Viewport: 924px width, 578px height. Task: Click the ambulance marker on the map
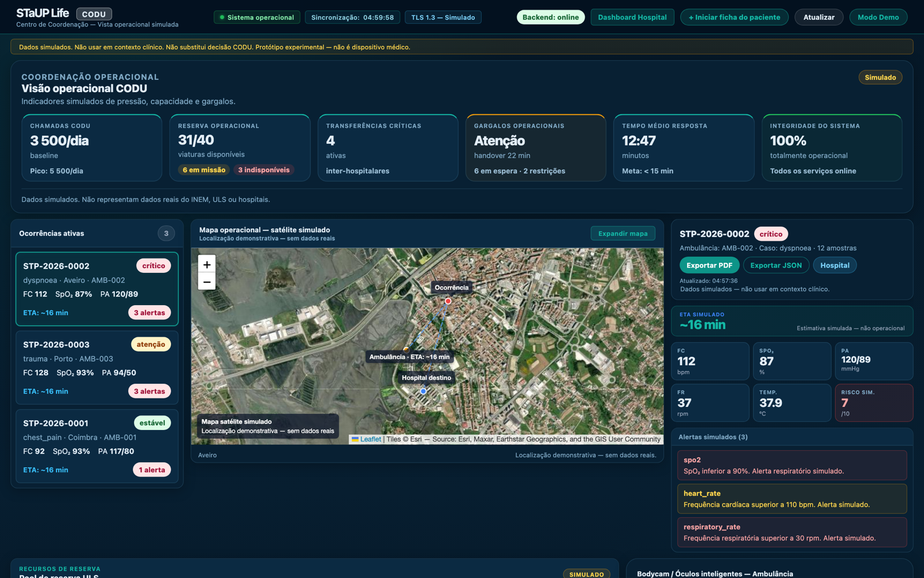pyautogui.click(x=406, y=350)
